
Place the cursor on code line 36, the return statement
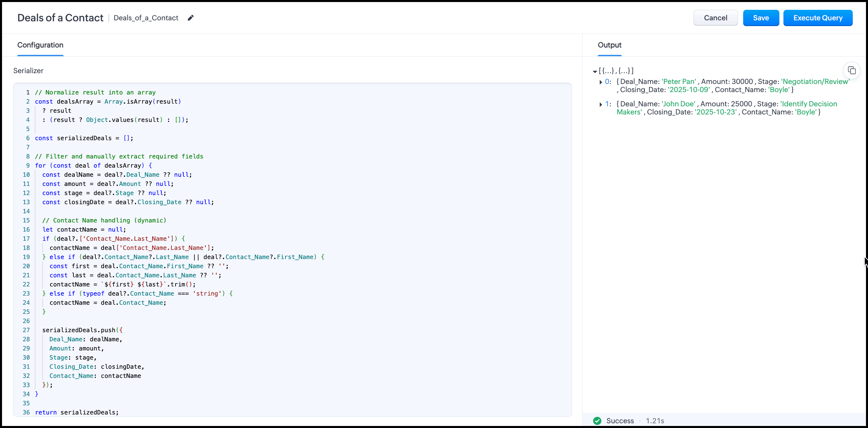coord(77,412)
